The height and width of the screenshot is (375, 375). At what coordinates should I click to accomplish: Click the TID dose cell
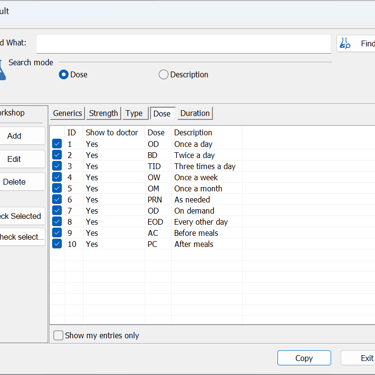click(154, 166)
